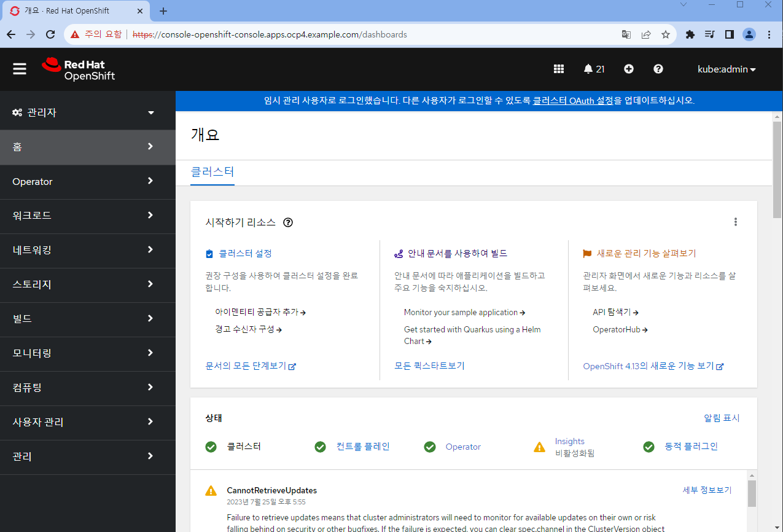Screen dimensions: 783x532
Task: Open the media control icon in Chrome toolbar
Action: coord(710,34)
